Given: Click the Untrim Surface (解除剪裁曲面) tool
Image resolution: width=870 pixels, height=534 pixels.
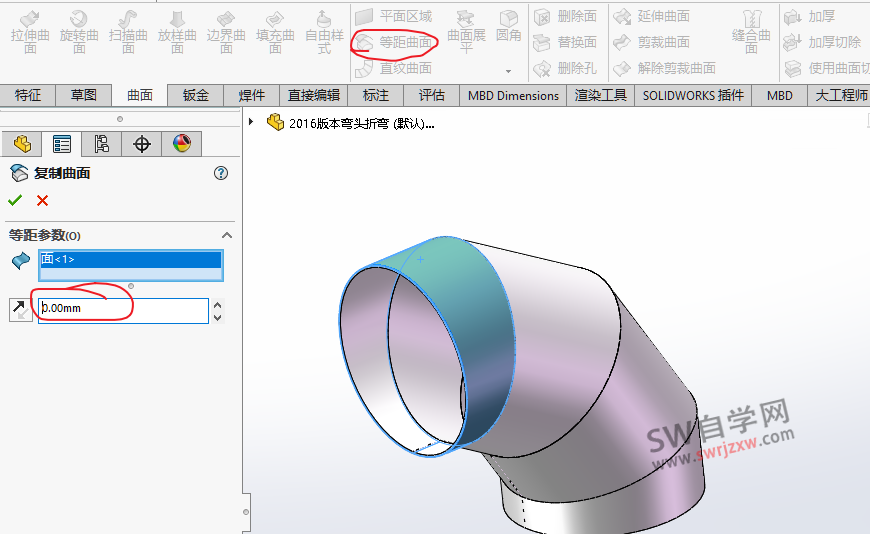Looking at the screenshot, I should coord(665,68).
